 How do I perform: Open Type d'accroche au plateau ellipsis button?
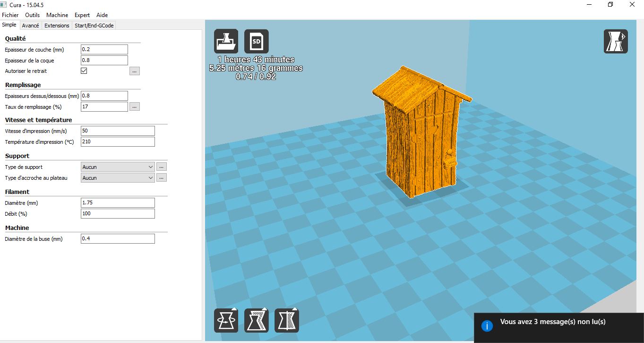(x=162, y=178)
